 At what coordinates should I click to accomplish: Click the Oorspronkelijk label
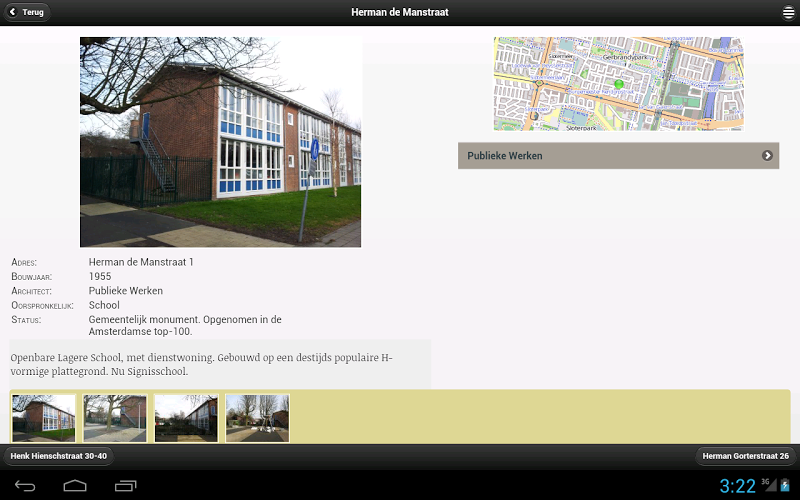[x=42, y=305]
